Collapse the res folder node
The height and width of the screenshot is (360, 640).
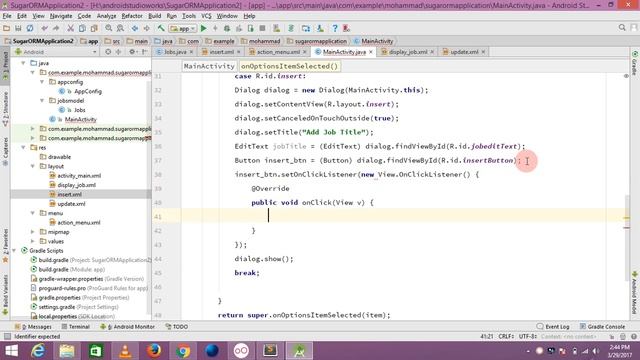pos(24,147)
